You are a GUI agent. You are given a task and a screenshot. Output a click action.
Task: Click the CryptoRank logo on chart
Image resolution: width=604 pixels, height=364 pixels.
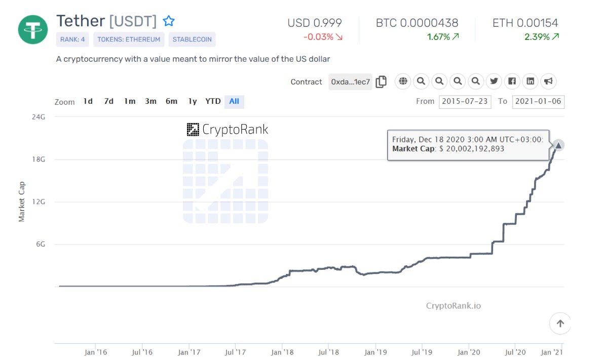pos(228,130)
